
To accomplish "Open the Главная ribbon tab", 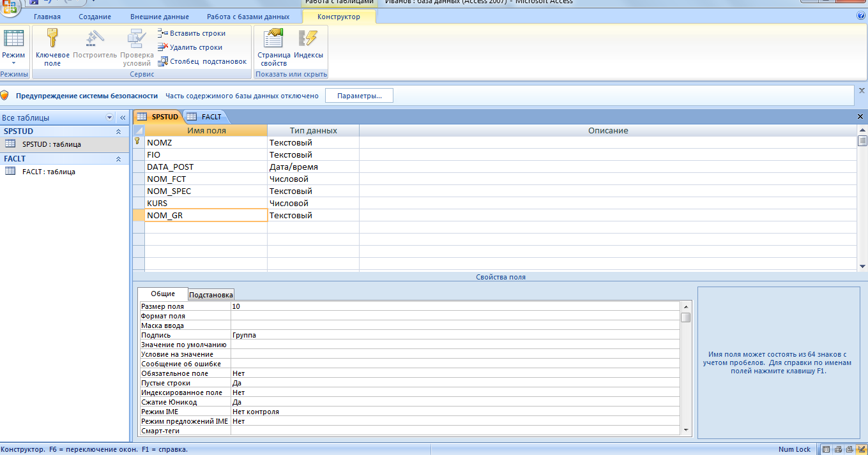I will (47, 17).
